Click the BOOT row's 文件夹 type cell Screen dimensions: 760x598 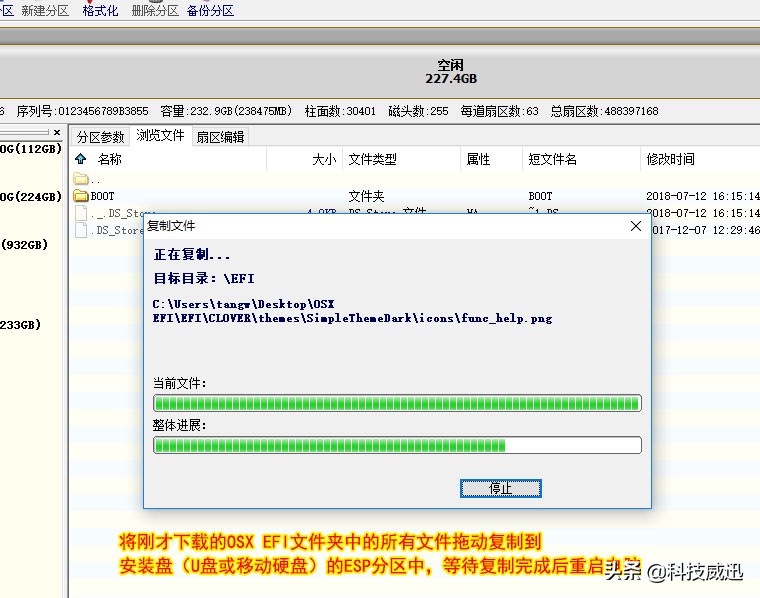(366, 196)
